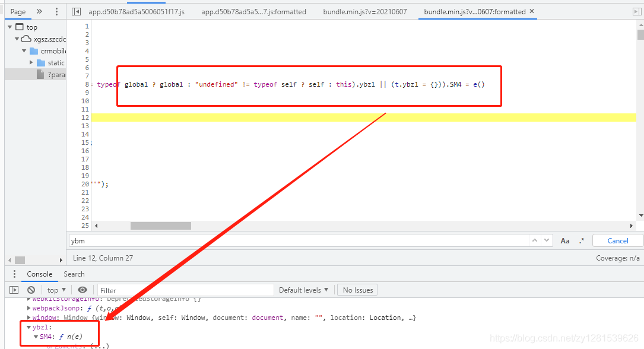Click the document link in window entry
The height and width of the screenshot is (349, 644).
[267, 318]
